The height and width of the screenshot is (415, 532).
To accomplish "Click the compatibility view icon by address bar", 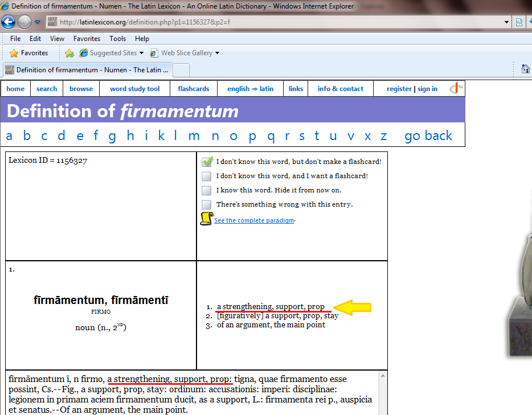I will (519, 22).
